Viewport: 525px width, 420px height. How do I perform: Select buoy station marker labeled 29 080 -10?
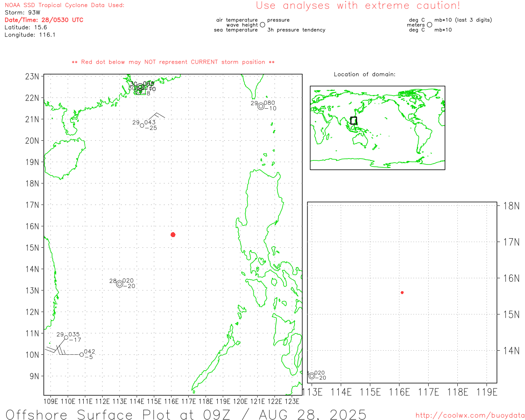(x=261, y=107)
